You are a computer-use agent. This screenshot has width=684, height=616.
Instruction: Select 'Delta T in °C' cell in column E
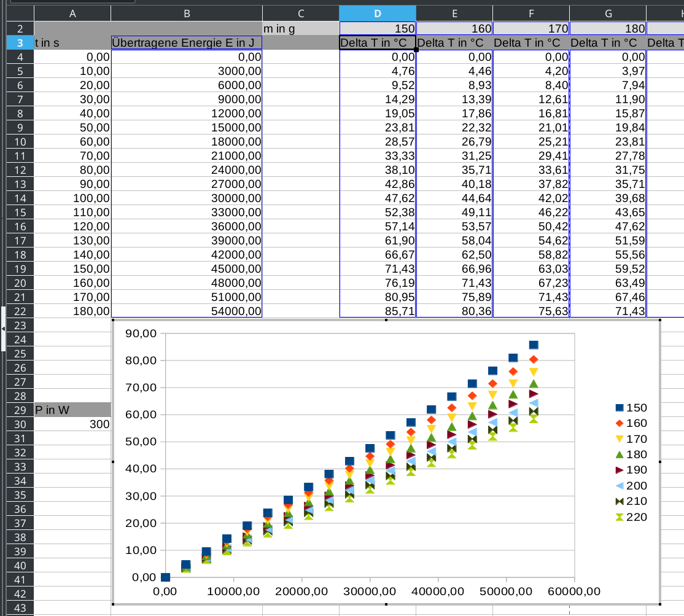point(454,43)
